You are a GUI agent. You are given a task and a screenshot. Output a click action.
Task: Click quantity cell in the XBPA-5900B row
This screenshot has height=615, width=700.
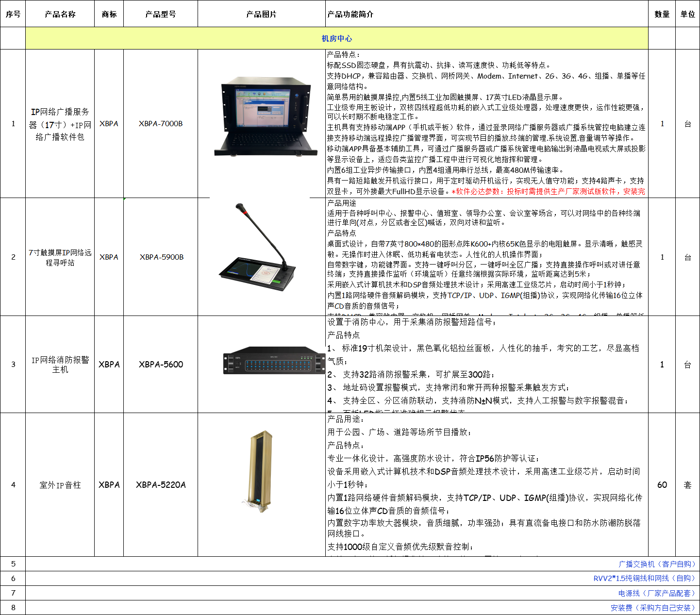click(x=662, y=257)
